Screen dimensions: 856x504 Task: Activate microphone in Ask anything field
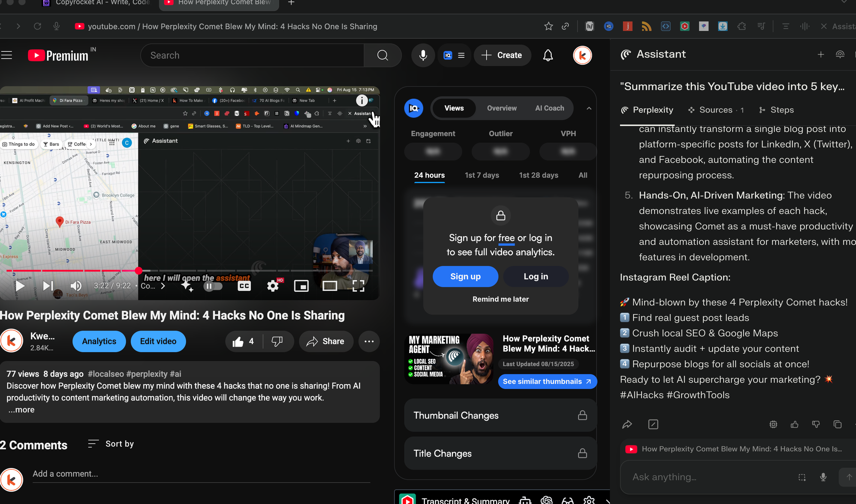pos(823,477)
